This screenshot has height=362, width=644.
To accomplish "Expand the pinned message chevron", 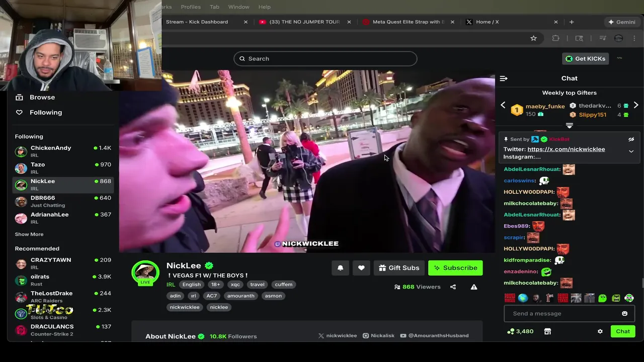I will [x=631, y=151].
